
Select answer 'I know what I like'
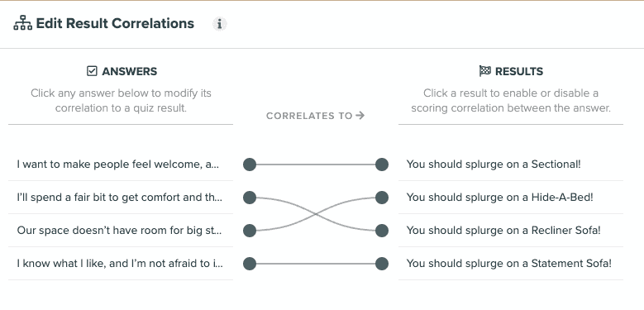pyautogui.click(x=121, y=264)
